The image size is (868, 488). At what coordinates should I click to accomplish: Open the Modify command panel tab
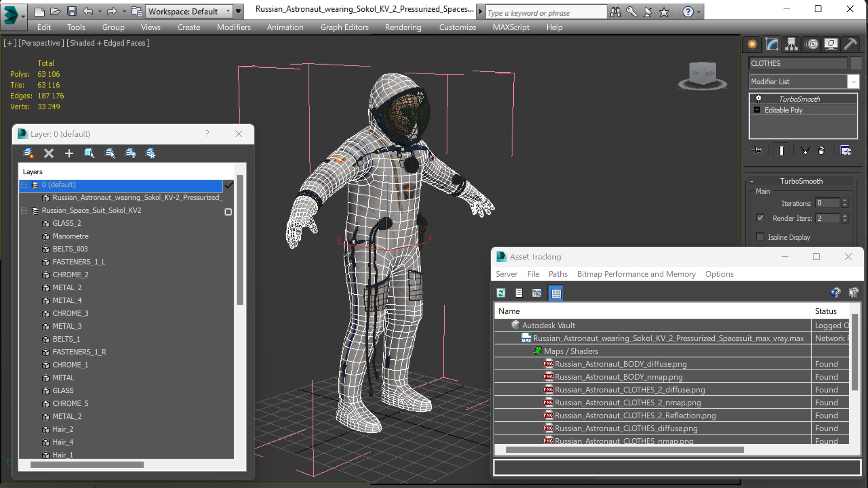(772, 44)
